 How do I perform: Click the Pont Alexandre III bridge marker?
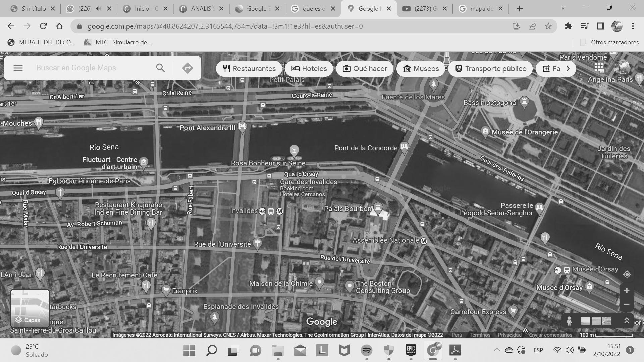coord(242,127)
